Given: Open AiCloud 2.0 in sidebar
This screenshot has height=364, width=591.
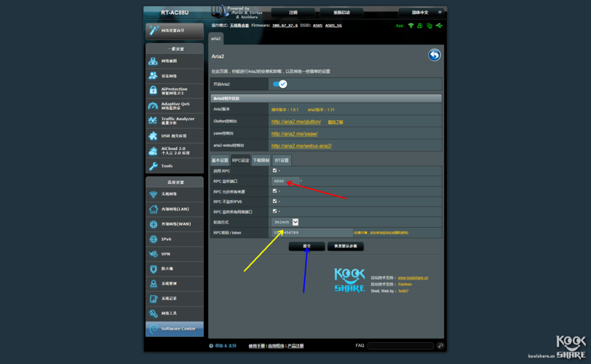Looking at the screenshot, I should coord(175,151).
